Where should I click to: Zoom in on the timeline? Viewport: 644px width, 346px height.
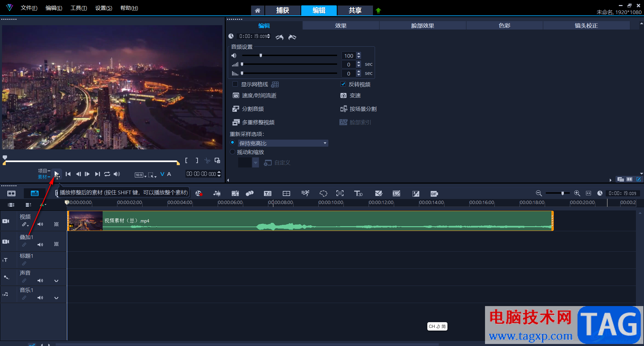tap(577, 193)
